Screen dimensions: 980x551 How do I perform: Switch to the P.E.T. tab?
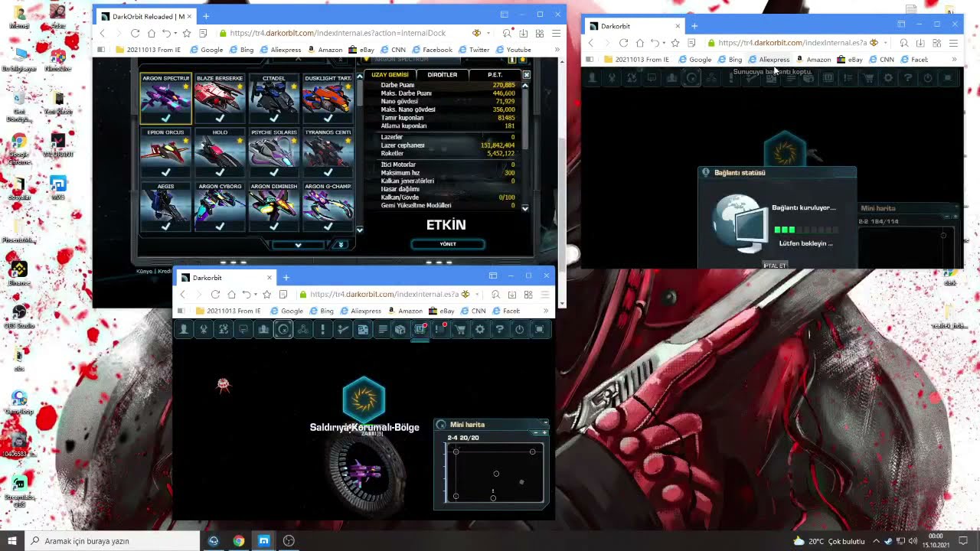tap(495, 75)
